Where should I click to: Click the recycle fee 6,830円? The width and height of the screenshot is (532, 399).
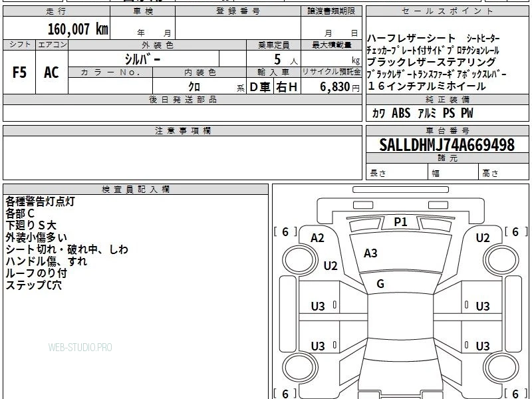340,87
